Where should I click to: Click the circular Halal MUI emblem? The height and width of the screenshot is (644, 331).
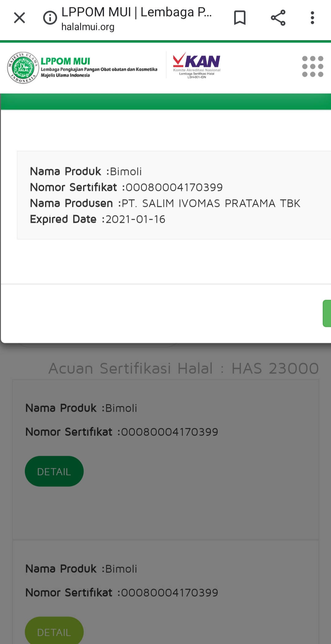point(23,68)
